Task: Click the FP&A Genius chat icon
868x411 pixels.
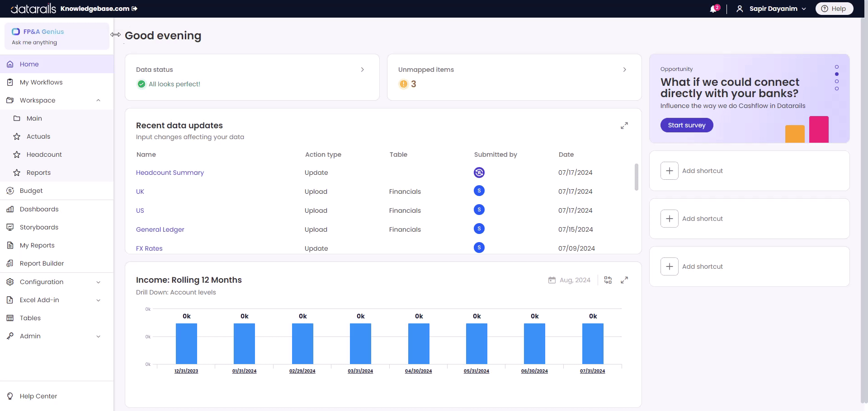Action: point(16,31)
